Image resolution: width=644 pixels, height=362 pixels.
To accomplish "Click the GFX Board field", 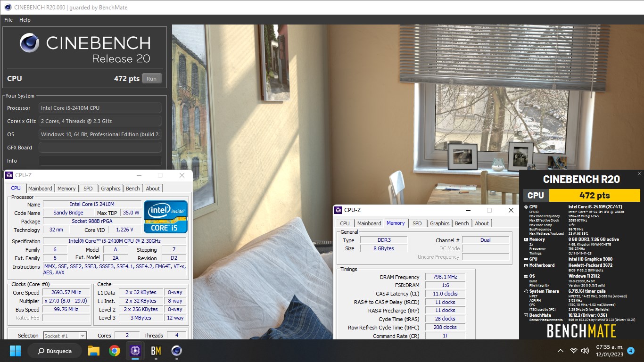I will 100,148.
